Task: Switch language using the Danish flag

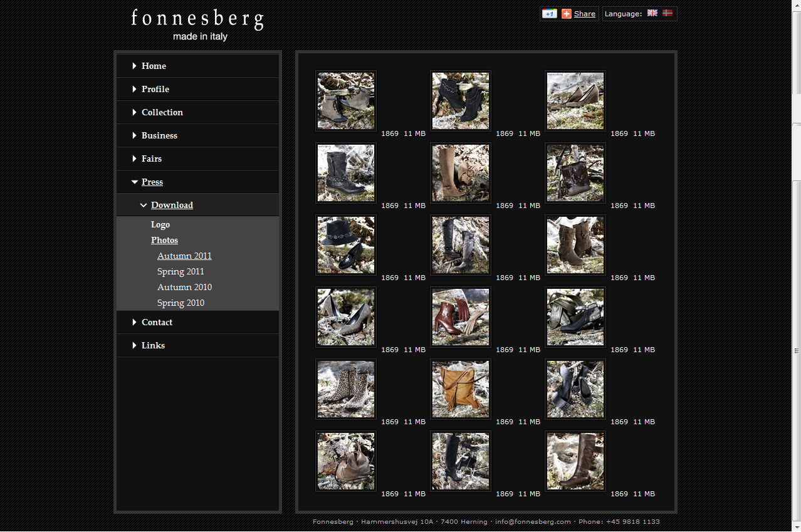Action: tap(667, 13)
